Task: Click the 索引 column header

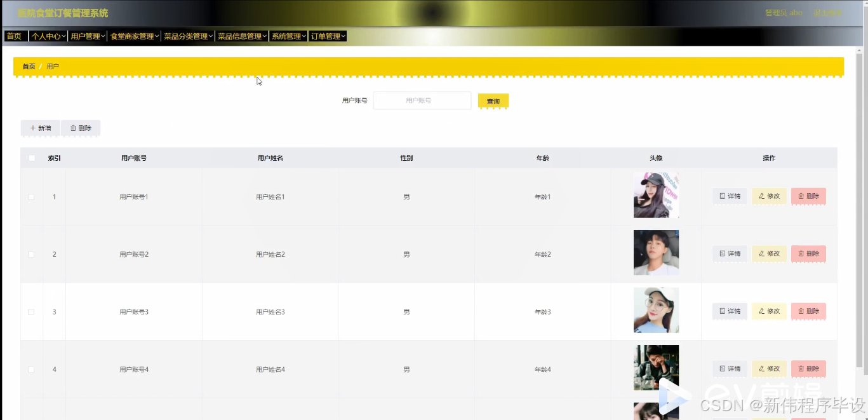Action: click(x=54, y=158)
